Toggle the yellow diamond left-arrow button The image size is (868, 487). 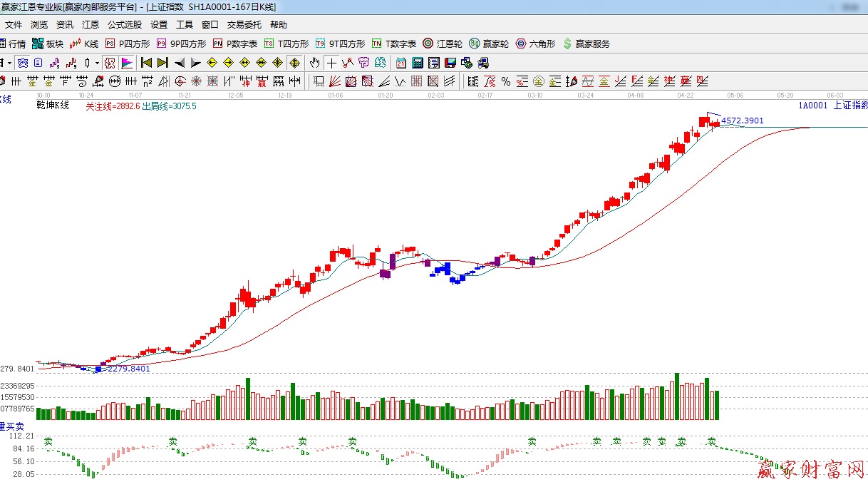pos(212,63)
